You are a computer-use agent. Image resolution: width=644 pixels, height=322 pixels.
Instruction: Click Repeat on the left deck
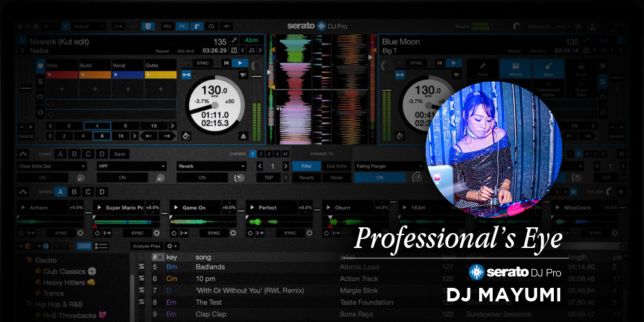point(162,51)
